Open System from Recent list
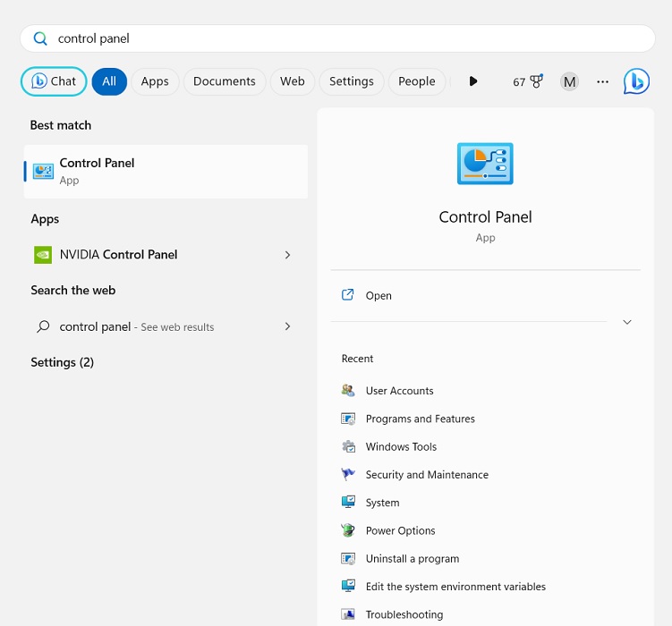The height and width of the screenshot is (626, 672). pyautogui.click(x=382, y=503)
